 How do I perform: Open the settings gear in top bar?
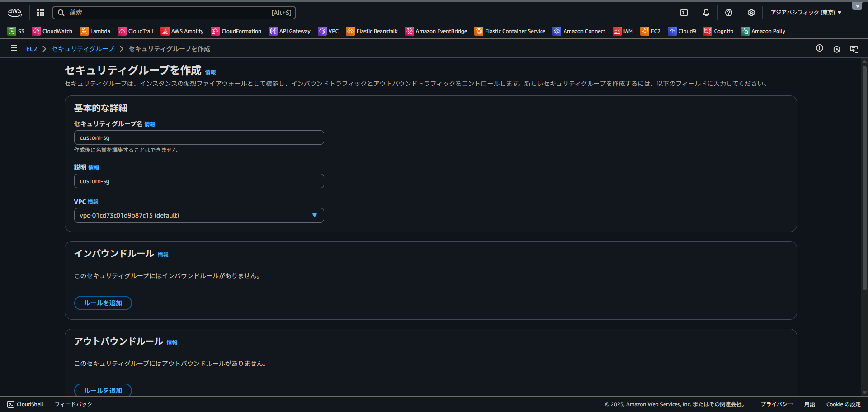[751, 13]
